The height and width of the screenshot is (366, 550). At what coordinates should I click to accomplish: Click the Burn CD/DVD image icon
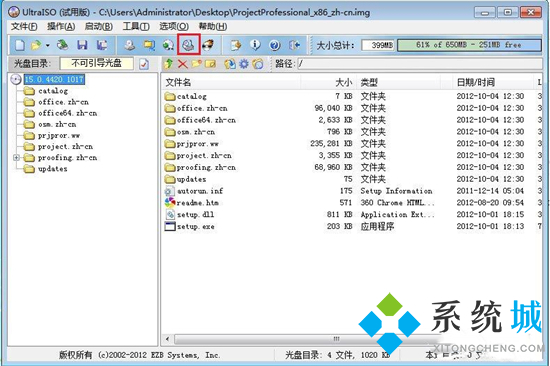pos(208,45)
